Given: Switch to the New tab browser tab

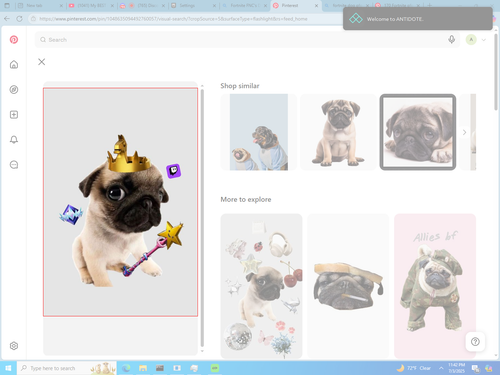Looking at the screenshot, I should click(39, 6).
